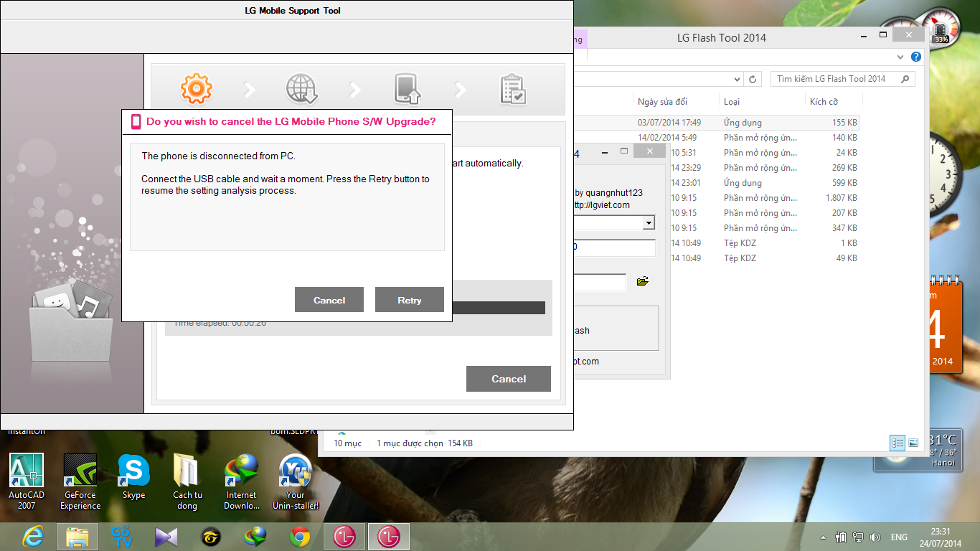Click the refresh button in Explorer address bar

pos(753,79)
